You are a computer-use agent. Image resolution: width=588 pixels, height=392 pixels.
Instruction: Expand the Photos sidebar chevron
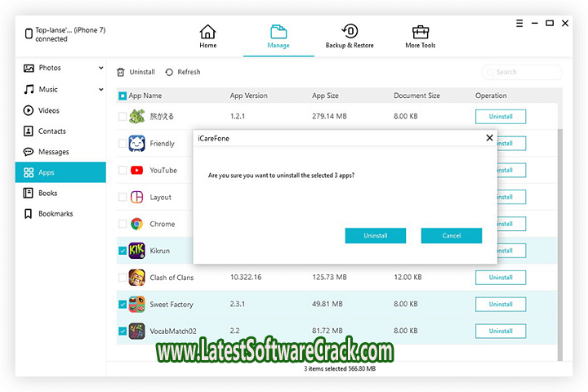[x=101, y=68]
